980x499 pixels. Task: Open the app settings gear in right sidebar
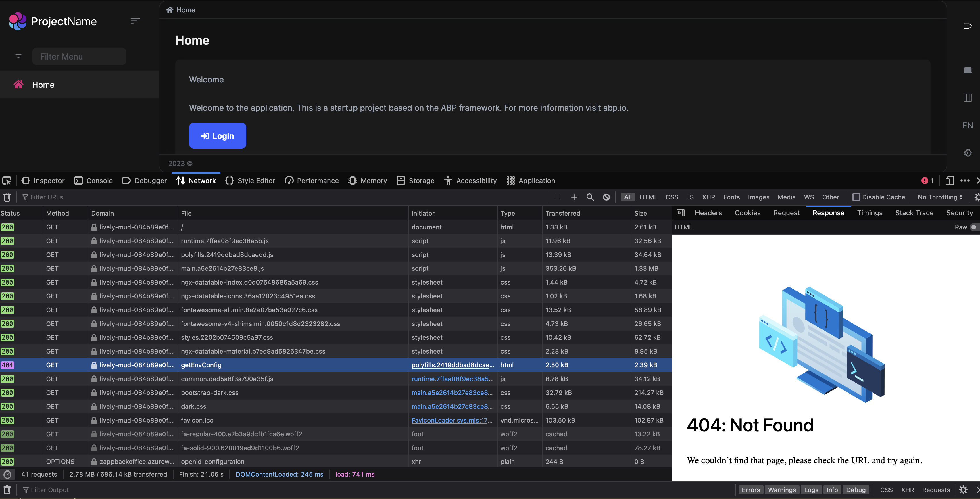coord(967,153)
